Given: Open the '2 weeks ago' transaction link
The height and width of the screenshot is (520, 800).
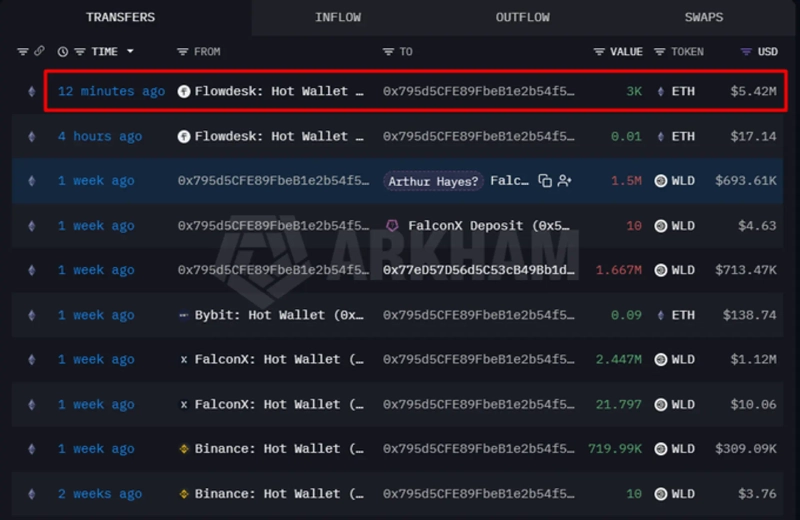Looking at the screenshot, I should tap(100, 494).
